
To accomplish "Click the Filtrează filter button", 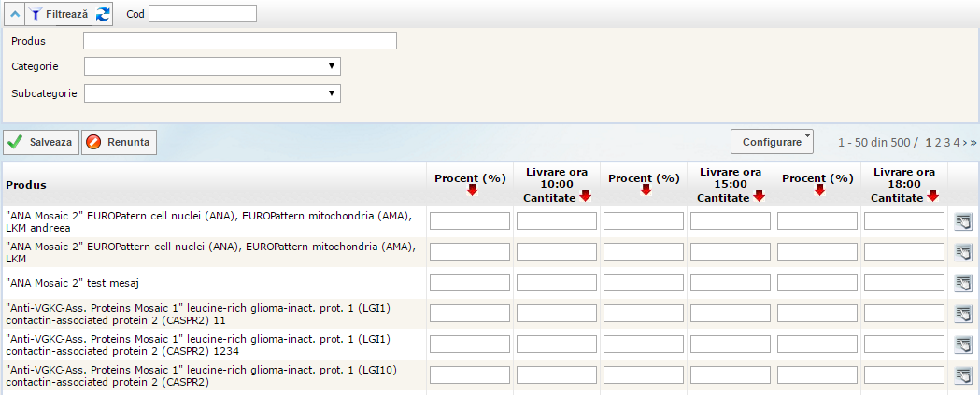I will [57, 14].
